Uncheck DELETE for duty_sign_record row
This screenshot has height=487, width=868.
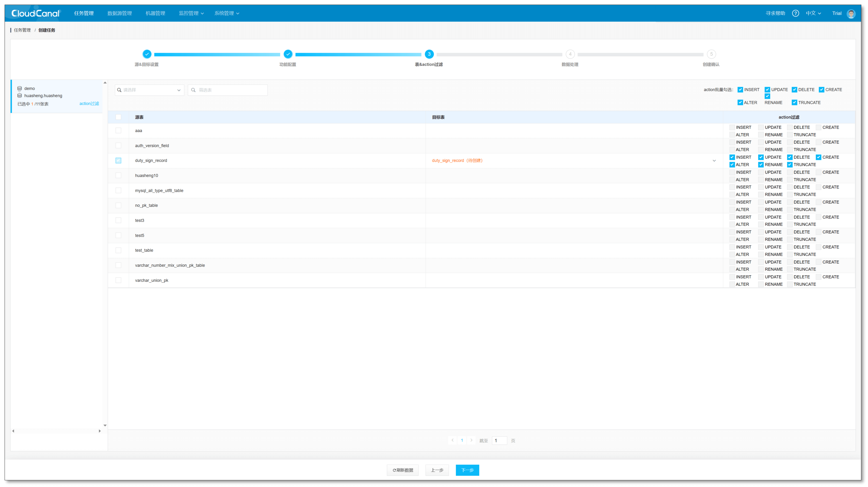pos(790,157)
